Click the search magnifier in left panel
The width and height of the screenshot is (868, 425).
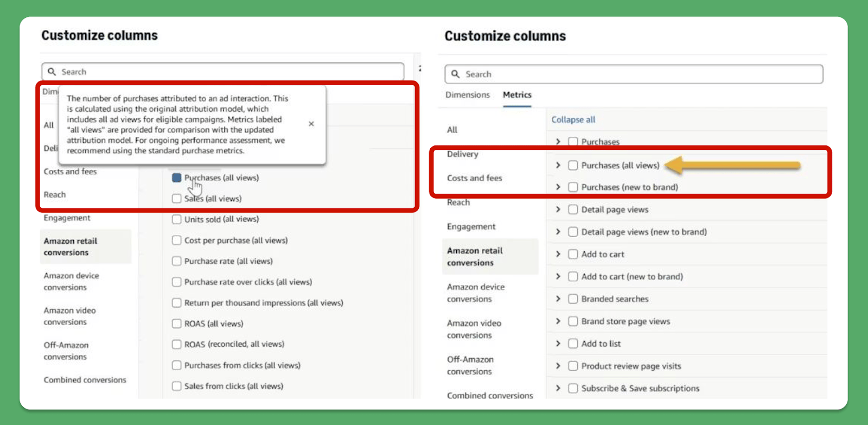(52, 72)
